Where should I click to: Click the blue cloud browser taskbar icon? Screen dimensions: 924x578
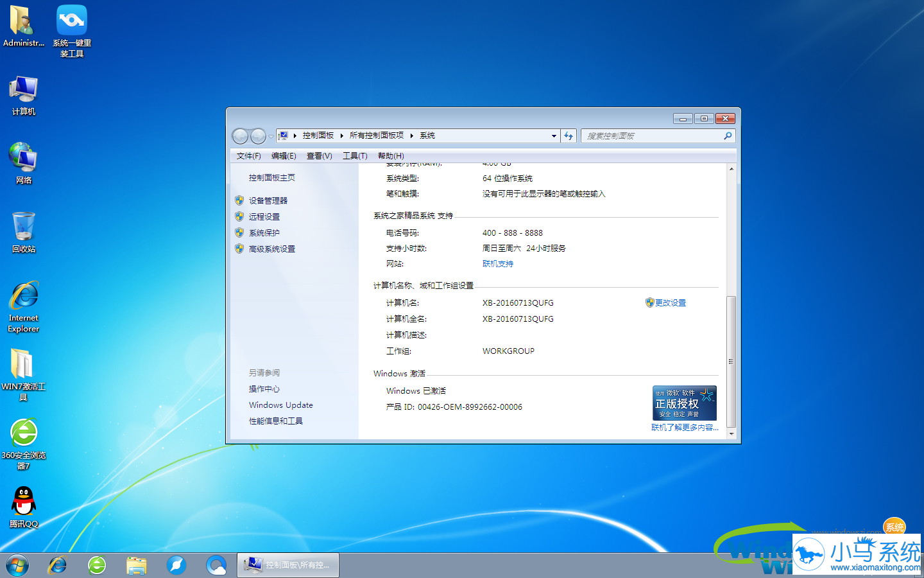[x=216, y=565]
